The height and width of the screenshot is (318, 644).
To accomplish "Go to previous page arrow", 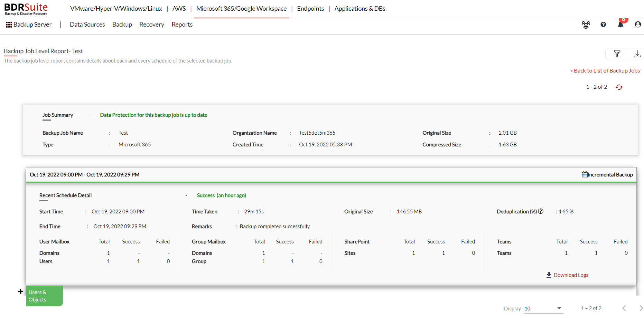I will click(624, 308).
